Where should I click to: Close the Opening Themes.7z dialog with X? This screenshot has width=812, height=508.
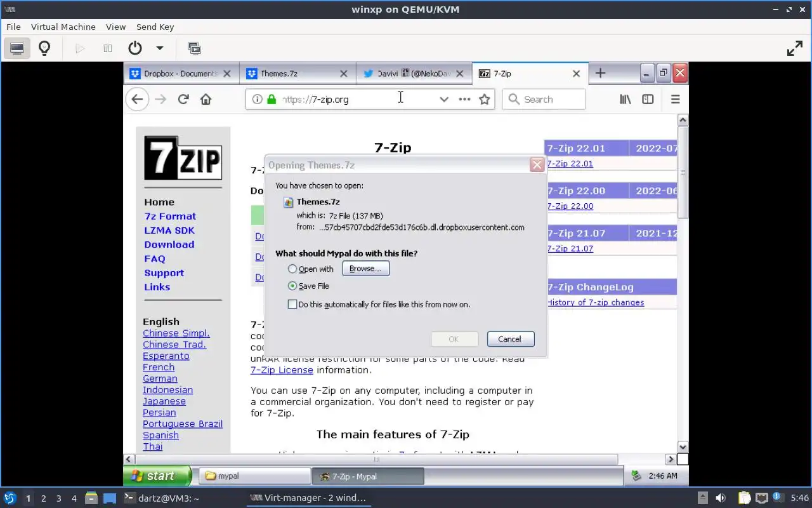tap(537, 165)
